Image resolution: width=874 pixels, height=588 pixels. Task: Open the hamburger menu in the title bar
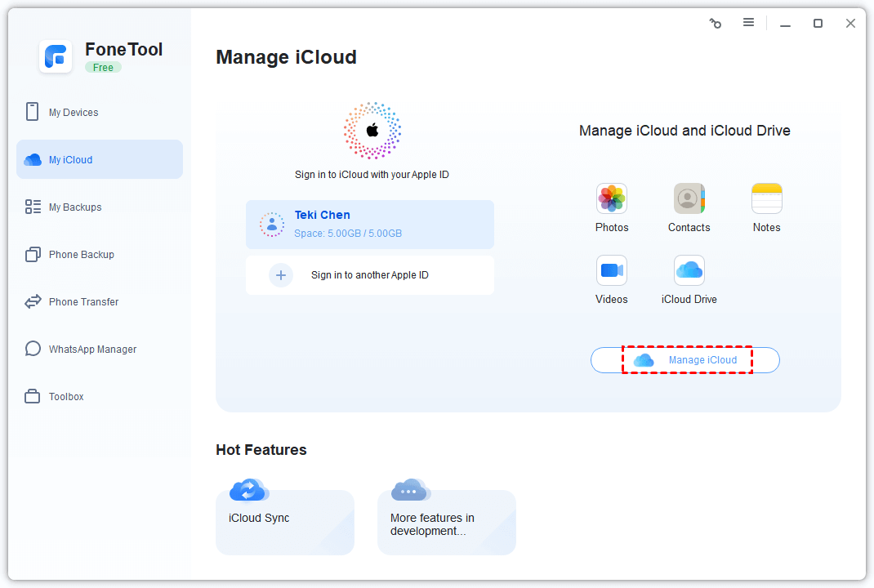point(748,23)
